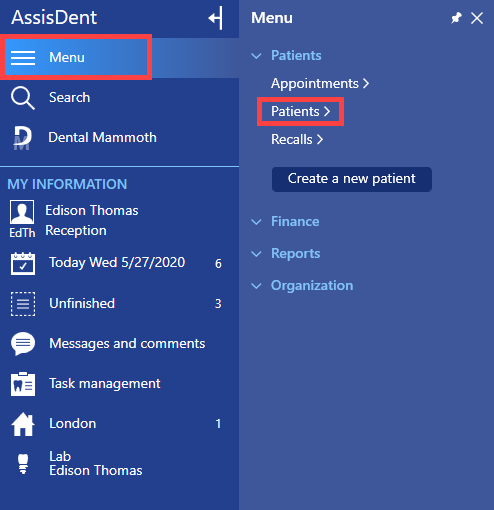
Task: Click the count 6 beside Today
Action: pyautogui.click(x=218, y=264)
